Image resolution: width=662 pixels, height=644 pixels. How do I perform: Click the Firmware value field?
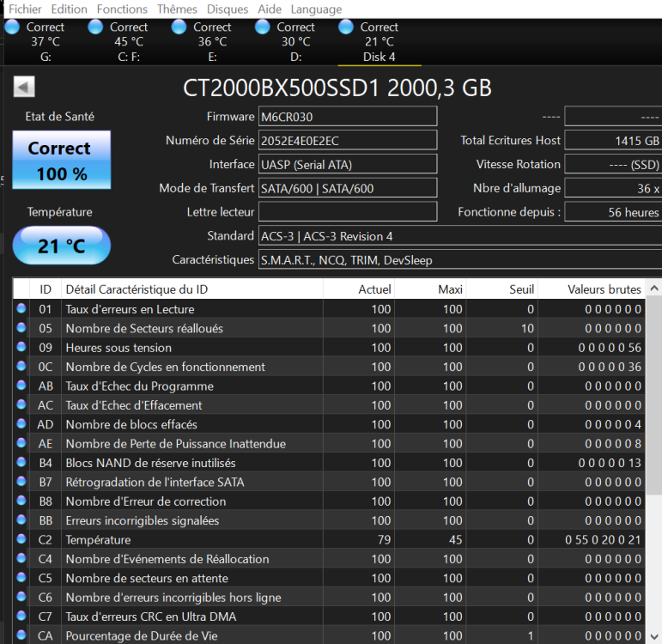[347, 116]
